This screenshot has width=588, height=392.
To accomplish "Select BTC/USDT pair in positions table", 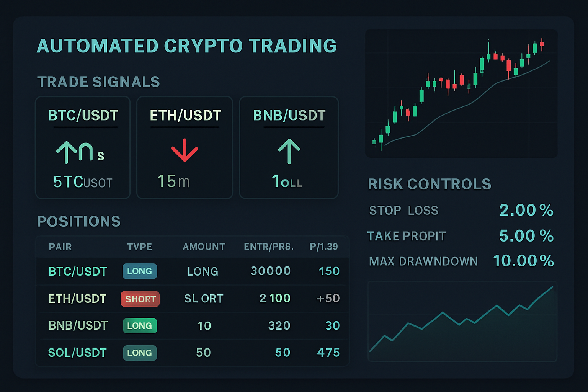I will point(78,271).
